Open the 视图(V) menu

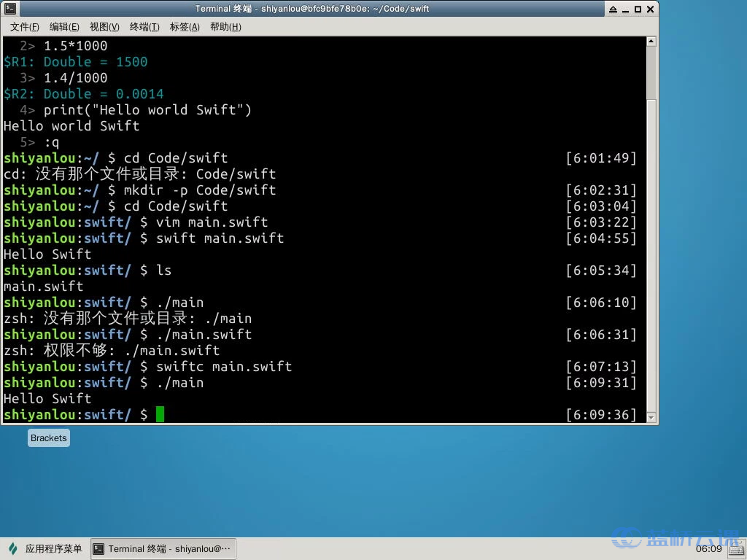click(104, 27)
